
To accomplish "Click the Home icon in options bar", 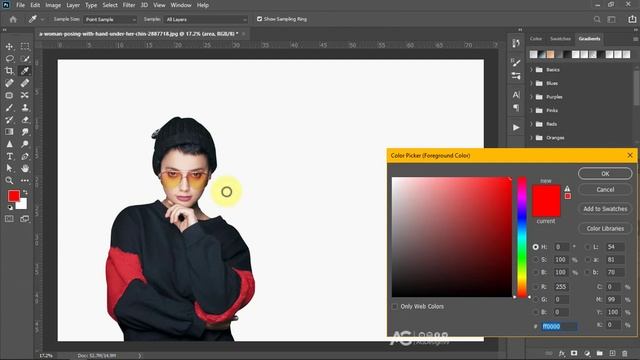I will point(13,19).
